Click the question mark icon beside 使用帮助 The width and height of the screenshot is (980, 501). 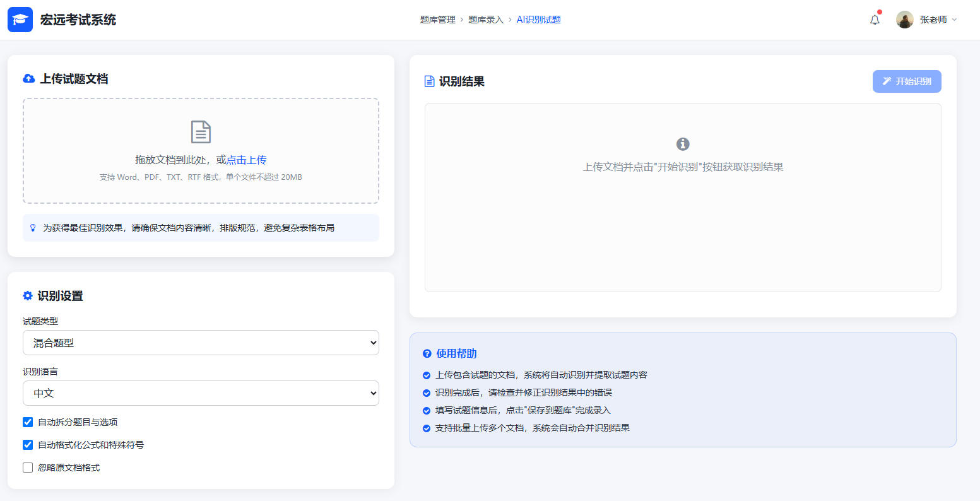(427, 353)
